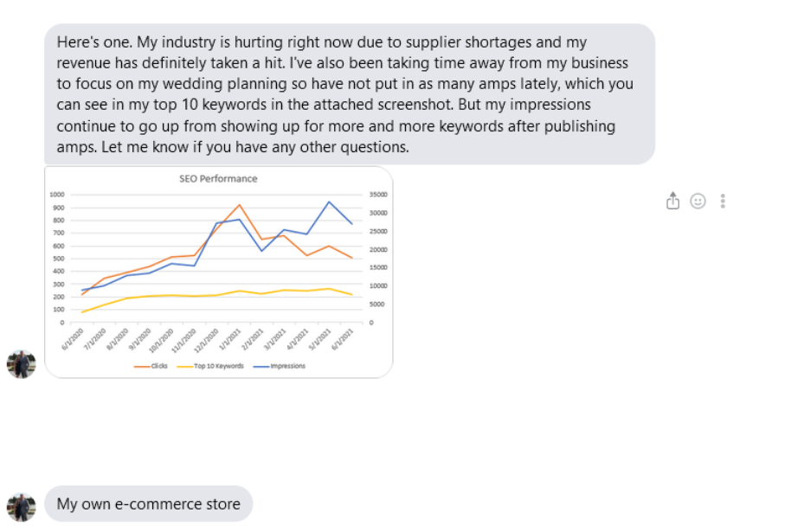The width and height of the screenshot is (804, 532).
Task: Click the orange Clicks line peak
Action: [240, 205]
